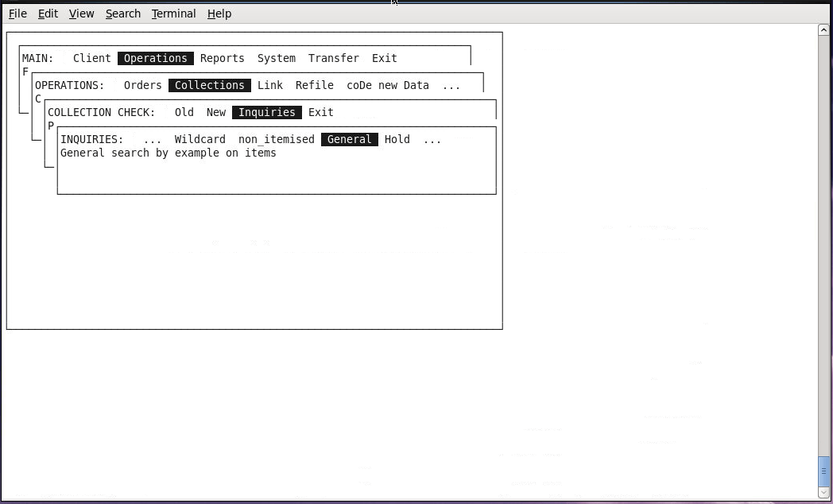Open the Search menu
This screenshot has height=504, width=833.
pos(122,14)
